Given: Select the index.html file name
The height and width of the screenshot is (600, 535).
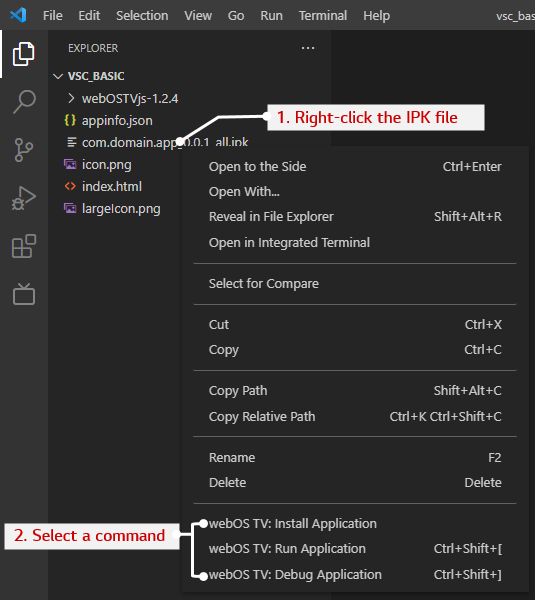Looking at the screenshot, I should click(112, 186).
